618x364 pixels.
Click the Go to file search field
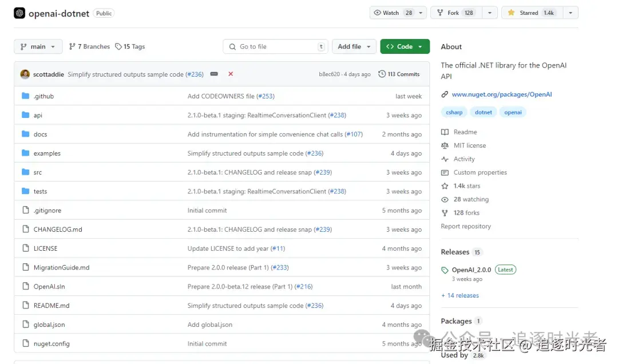[x=275, y=46]
